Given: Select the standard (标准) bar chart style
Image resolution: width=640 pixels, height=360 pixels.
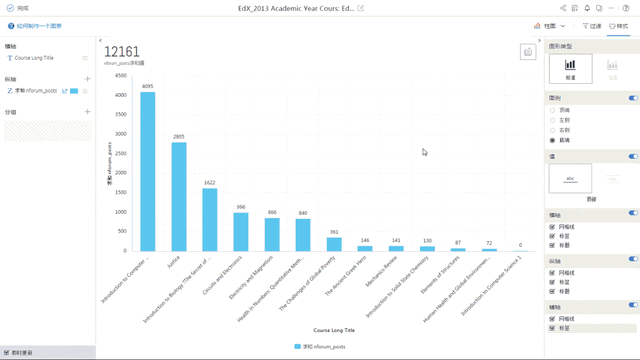Looking at the screenshot, I should (571, 69).
